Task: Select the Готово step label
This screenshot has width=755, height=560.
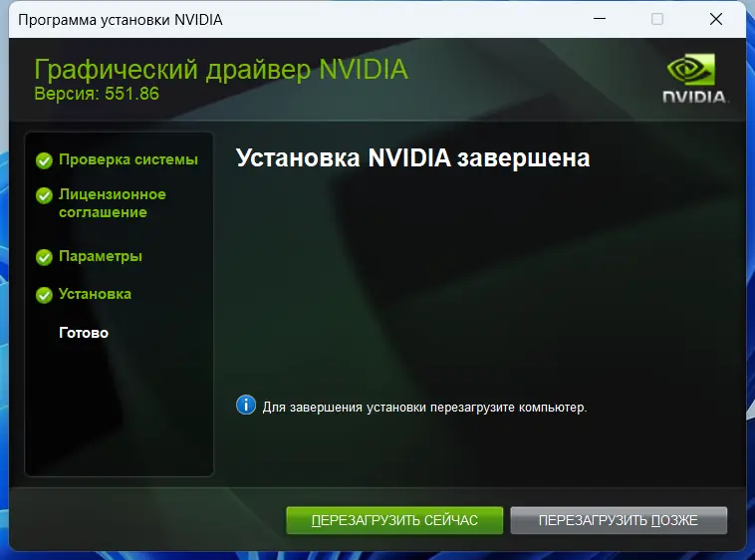Action: pos(84,333)
